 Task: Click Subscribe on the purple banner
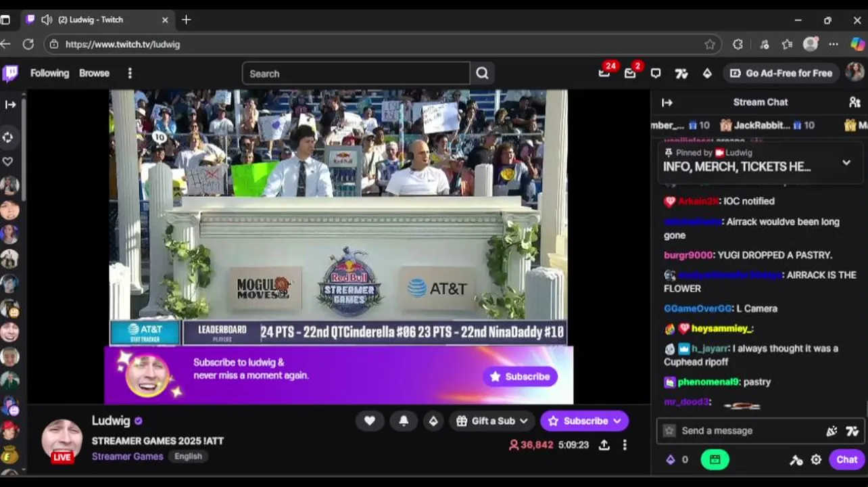coord(520,376)
